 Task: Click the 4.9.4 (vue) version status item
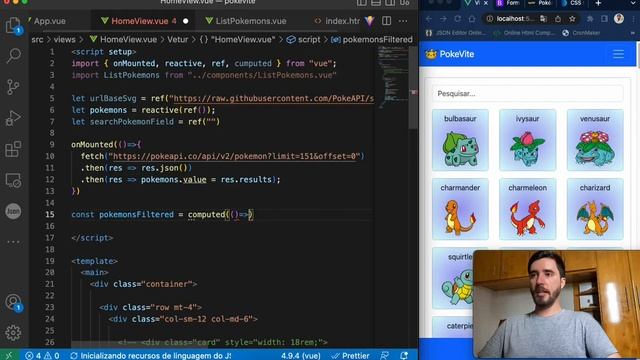[300, 356]
